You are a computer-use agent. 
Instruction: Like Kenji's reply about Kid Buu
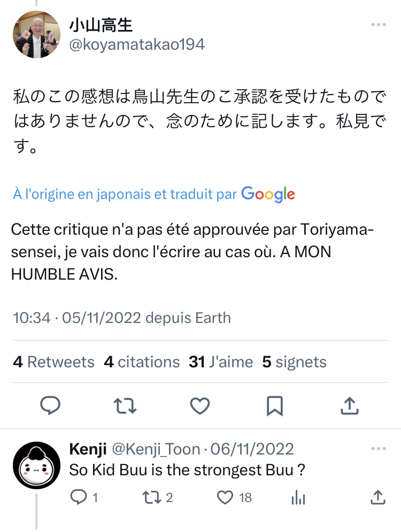pos(225,498)
